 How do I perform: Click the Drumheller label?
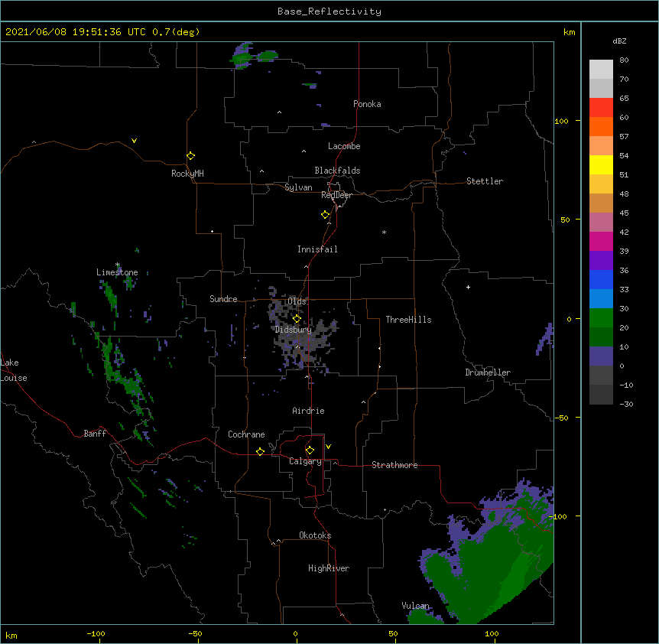(x=488, y=372)
